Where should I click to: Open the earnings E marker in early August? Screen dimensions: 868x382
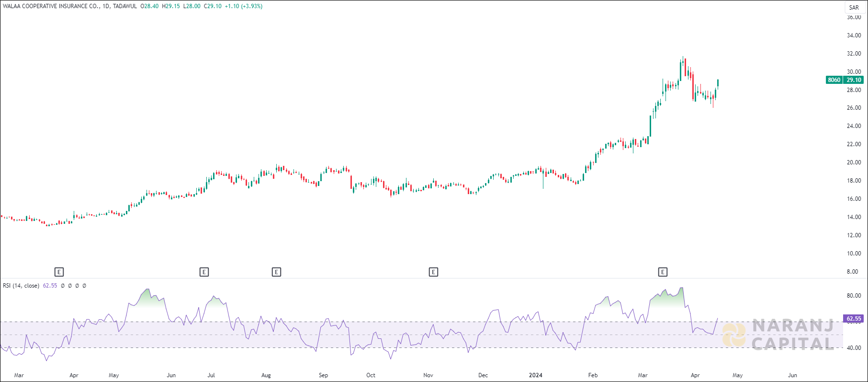276,272
